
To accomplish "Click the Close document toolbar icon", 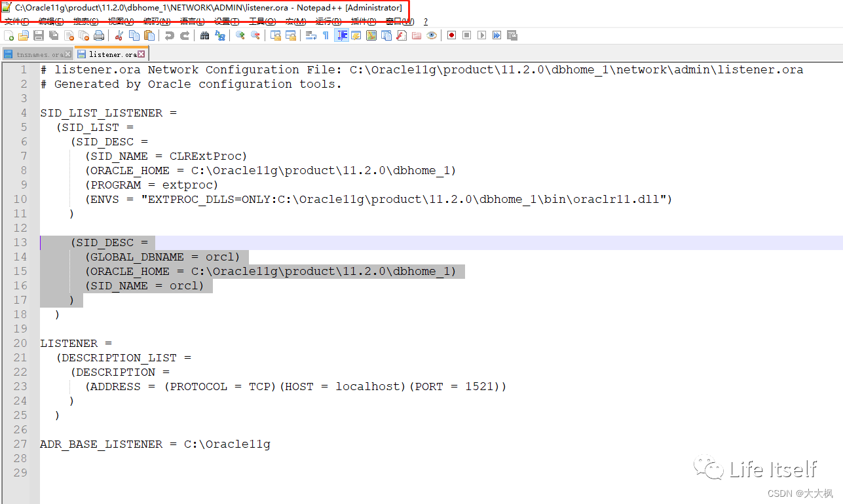I will [69, 35].
